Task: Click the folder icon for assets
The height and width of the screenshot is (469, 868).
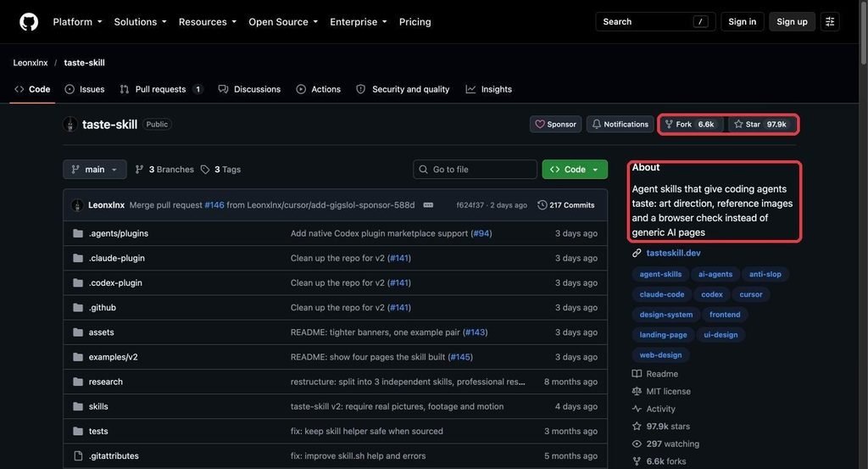Action: click(x=78, y=332)
